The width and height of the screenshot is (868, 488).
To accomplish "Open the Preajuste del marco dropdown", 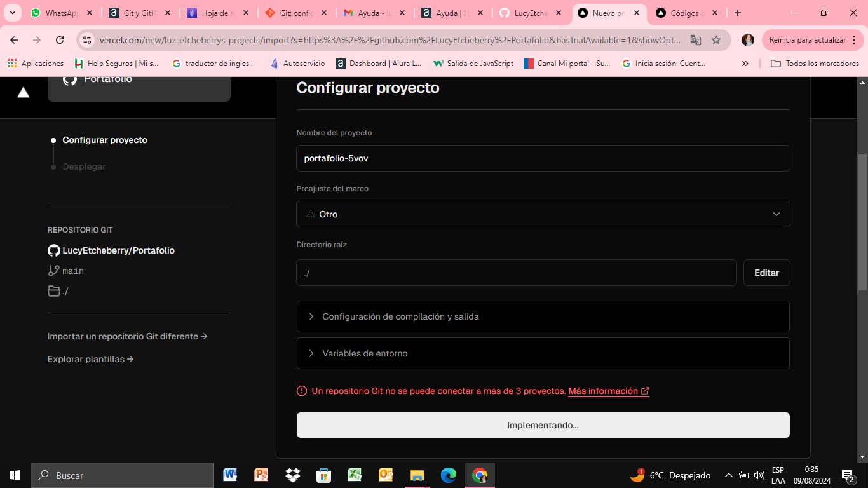I will pos(543,214).
